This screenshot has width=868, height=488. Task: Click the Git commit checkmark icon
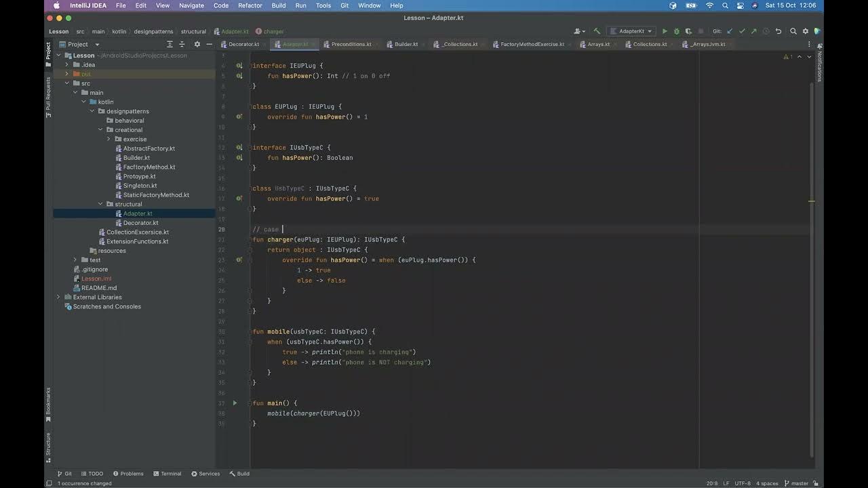tap(742, 31)
